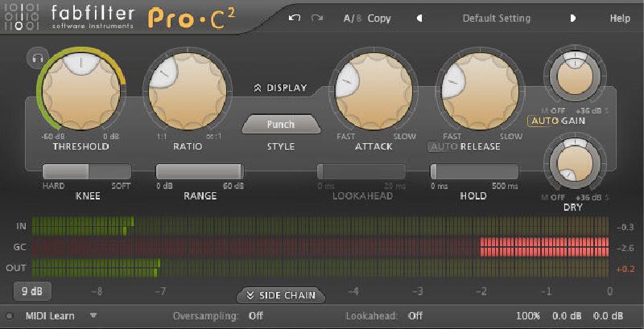Click the Knee slider

coord(87,171)
